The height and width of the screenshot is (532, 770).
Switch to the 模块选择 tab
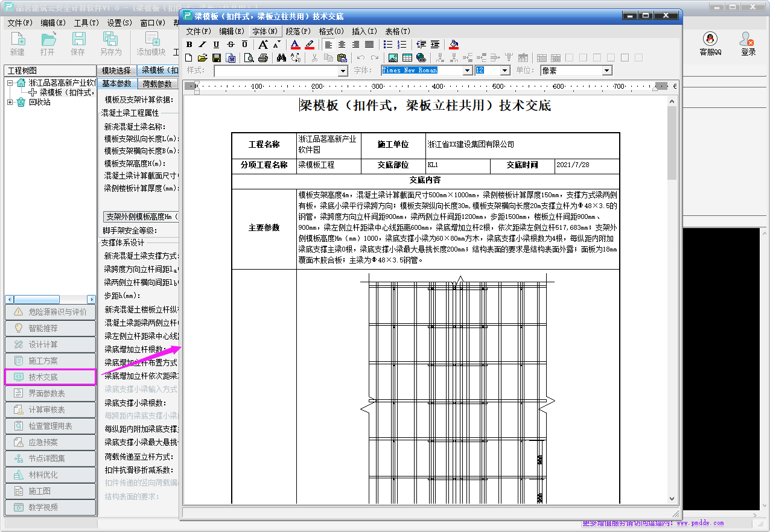point(116,71)
